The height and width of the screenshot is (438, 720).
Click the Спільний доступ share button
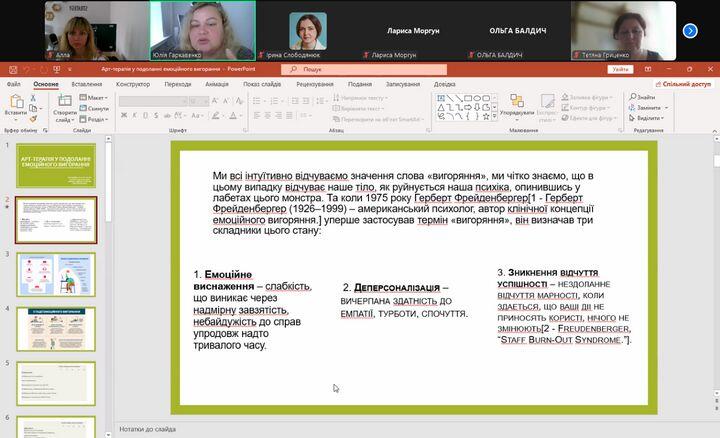(683, 84)
